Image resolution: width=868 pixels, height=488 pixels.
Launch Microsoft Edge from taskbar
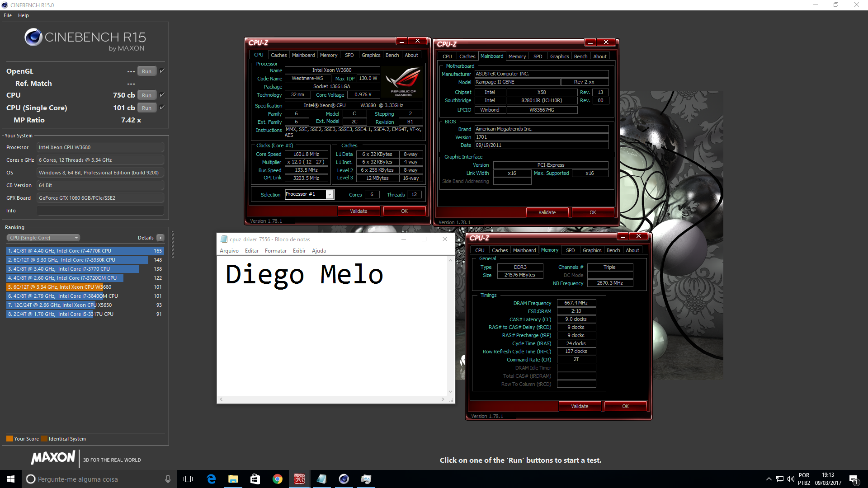(211, 479)
